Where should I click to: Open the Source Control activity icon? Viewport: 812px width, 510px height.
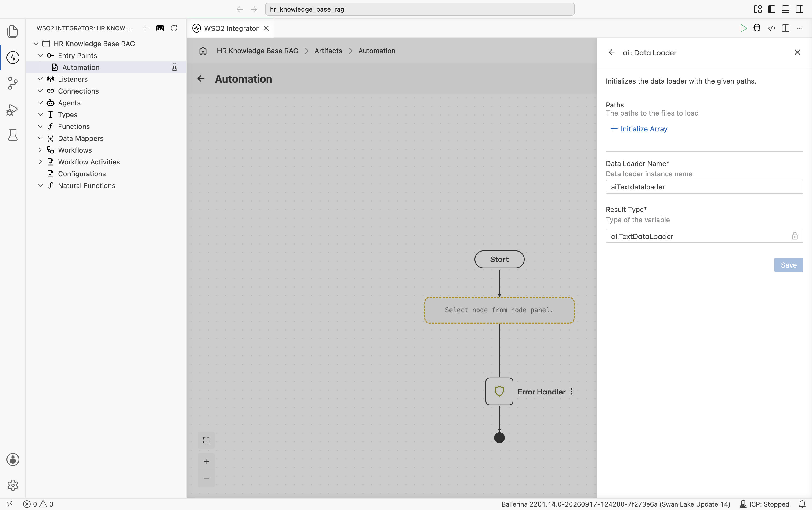(x=13, y=83)
